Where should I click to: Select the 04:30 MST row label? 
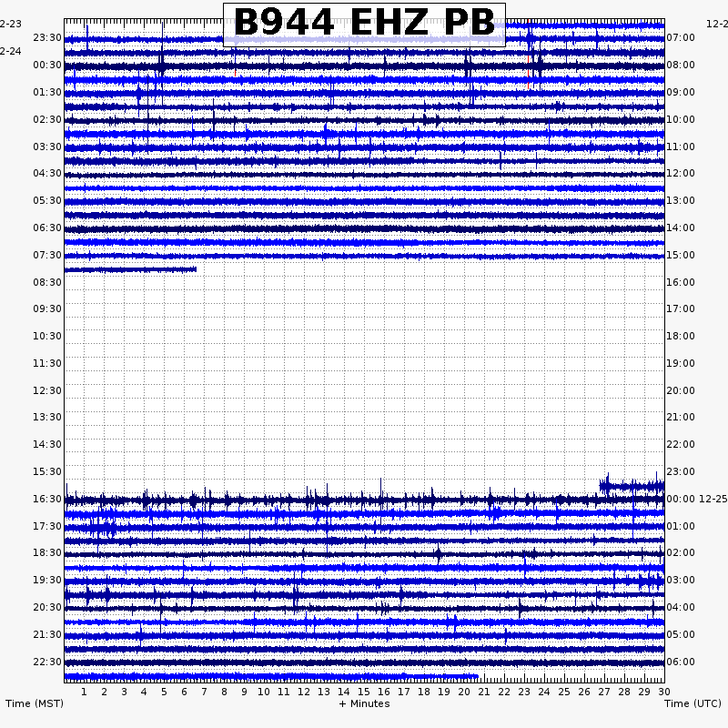pyautogui.click(x=47, y=174)
